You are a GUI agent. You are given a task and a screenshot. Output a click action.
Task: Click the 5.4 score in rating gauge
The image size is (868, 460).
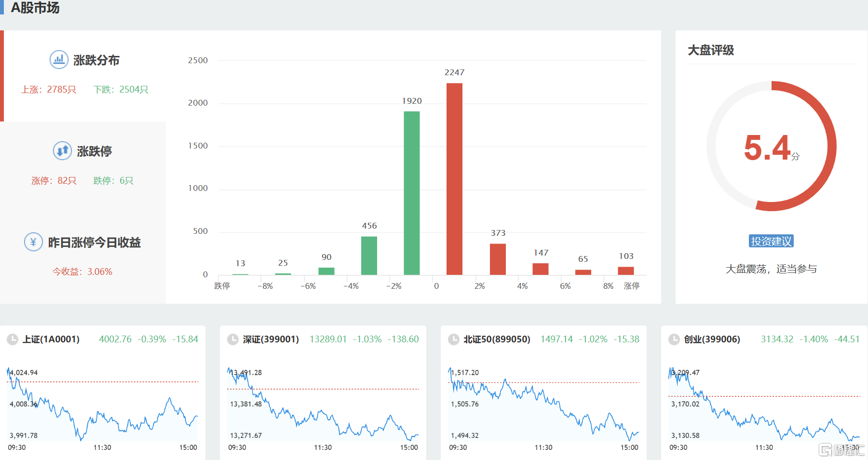(x=768, y=148)
